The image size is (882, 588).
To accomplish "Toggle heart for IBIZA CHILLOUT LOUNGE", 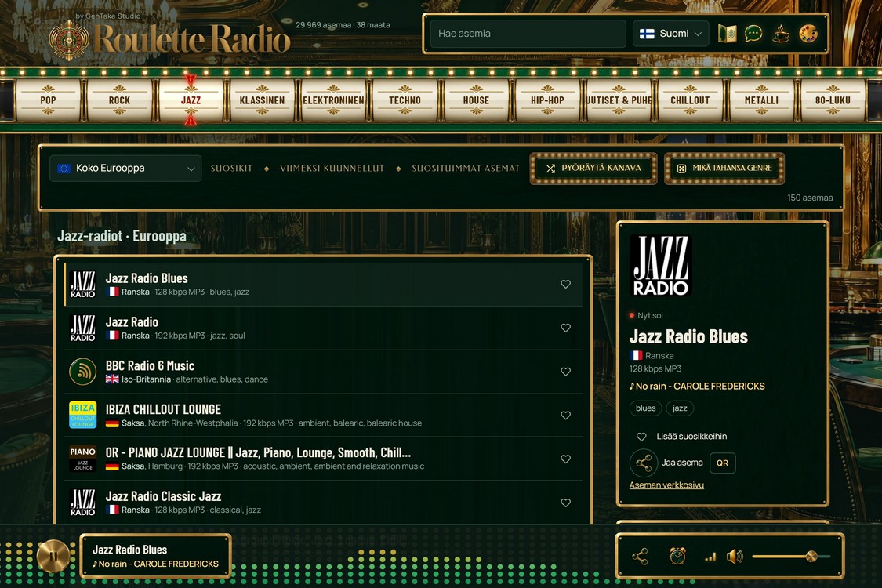I will 566,416.
